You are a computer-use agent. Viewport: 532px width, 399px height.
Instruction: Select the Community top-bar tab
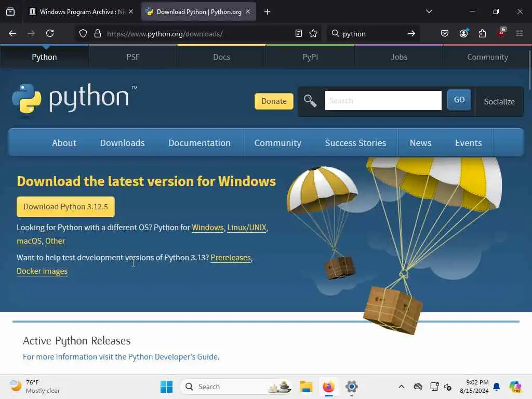tap(487, 57)
